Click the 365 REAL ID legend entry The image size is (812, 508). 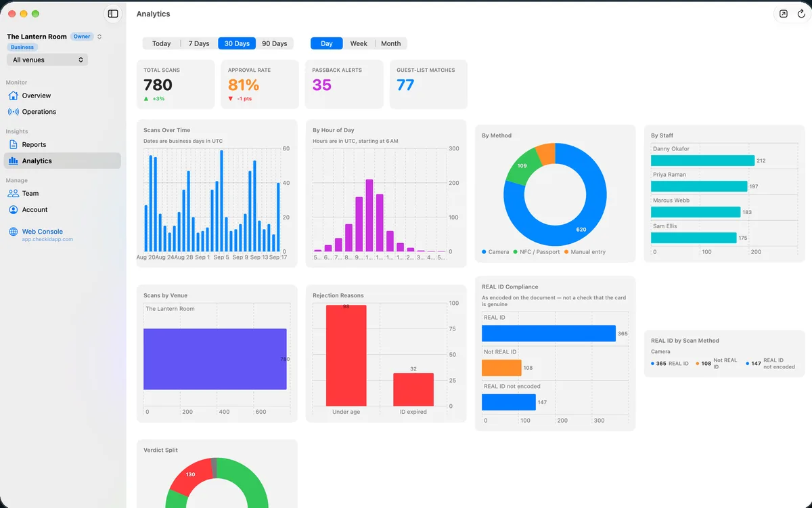(670, 364)
